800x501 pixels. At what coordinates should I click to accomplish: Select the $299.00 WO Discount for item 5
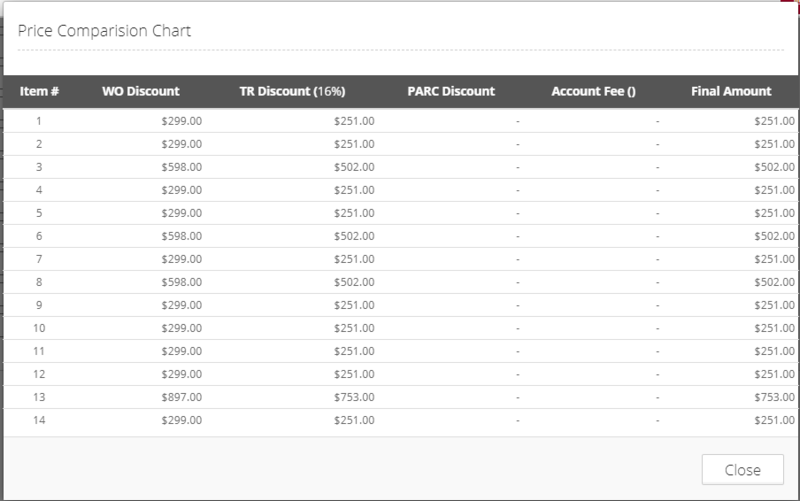[x=182, y=213]
